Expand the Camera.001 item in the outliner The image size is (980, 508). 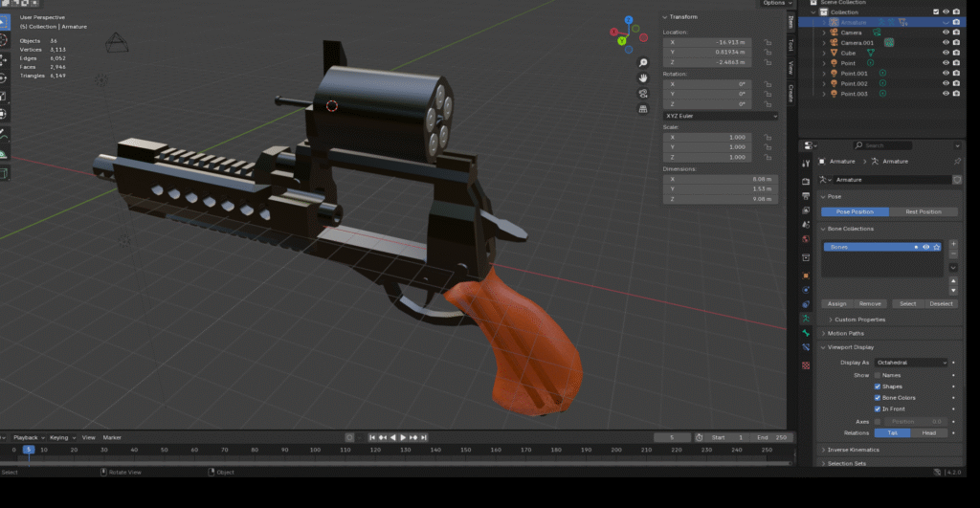pyautogui.click(x=823, y=43)
